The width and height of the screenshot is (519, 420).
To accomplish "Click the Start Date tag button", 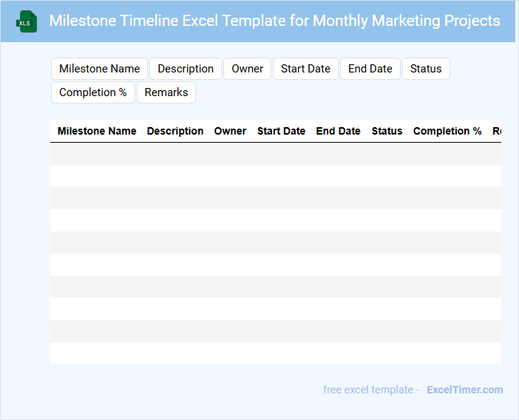I will 305,69.
